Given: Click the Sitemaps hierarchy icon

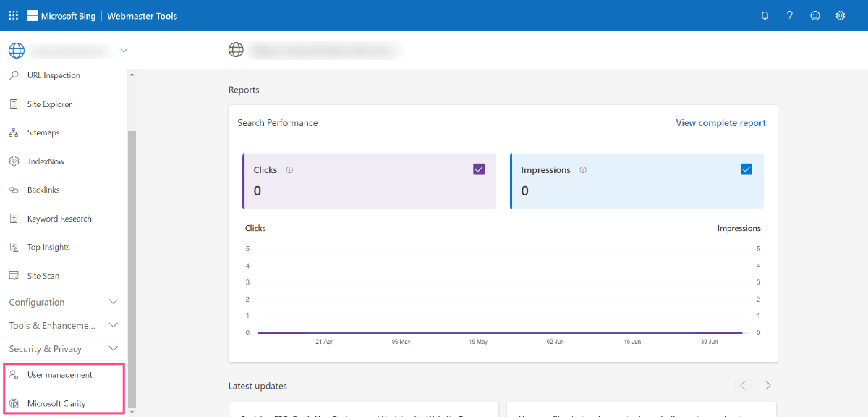Looking at the screenshot, I should pyautogui.click(x=14, y=132).
